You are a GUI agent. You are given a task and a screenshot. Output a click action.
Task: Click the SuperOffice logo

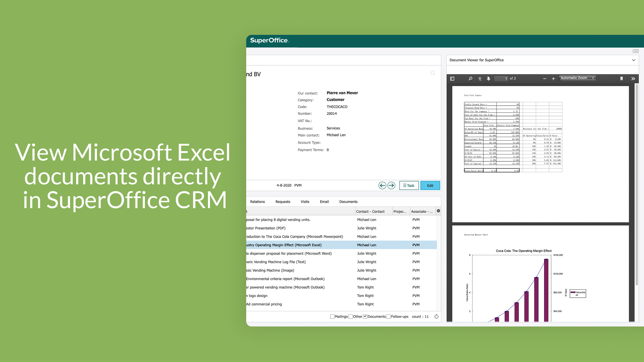click(x=269, y=40)
